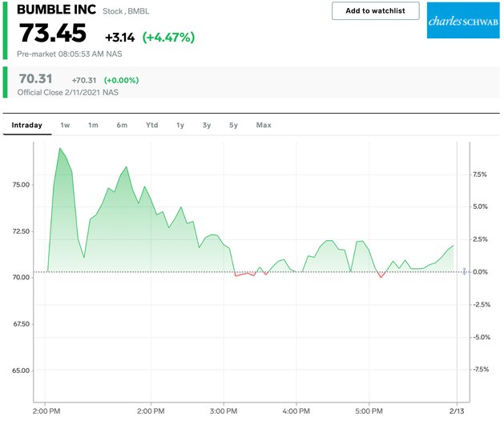Image resolution: width=504 pixels, height=421 pixels.
Task: Click the Stock, BMBL ticker label
Action: 126,11
